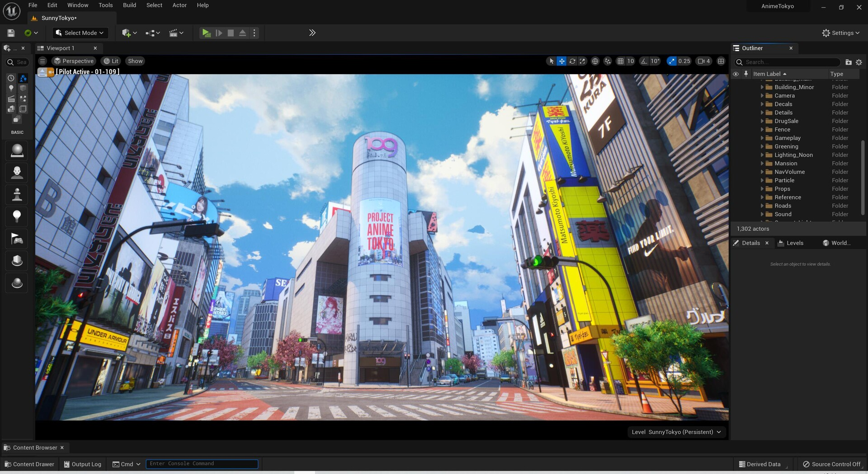Image resolution: width=868 pixels, height=474 pixels.
Task: Select the Lights bulb category icon
Action: pos(11,88)
